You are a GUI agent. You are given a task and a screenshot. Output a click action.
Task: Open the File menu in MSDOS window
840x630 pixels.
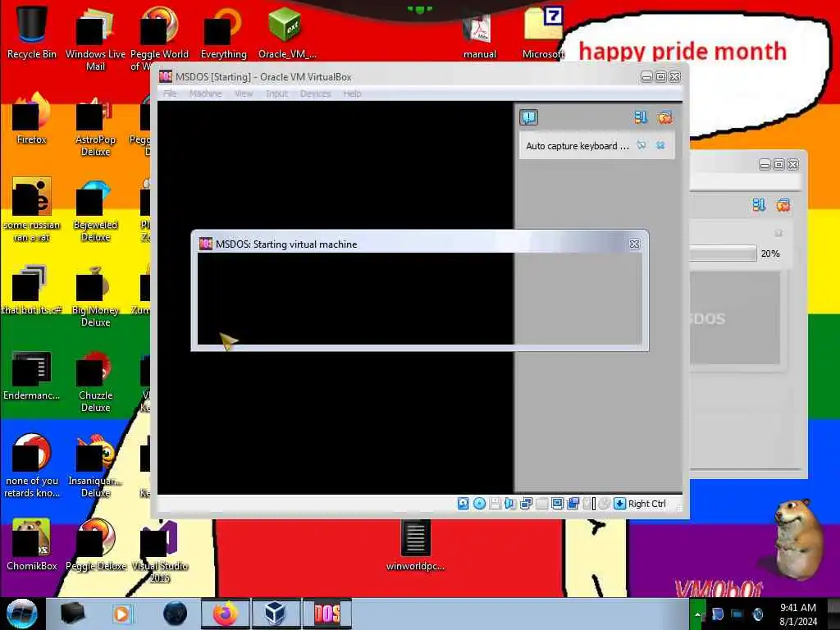coord(170,94)
